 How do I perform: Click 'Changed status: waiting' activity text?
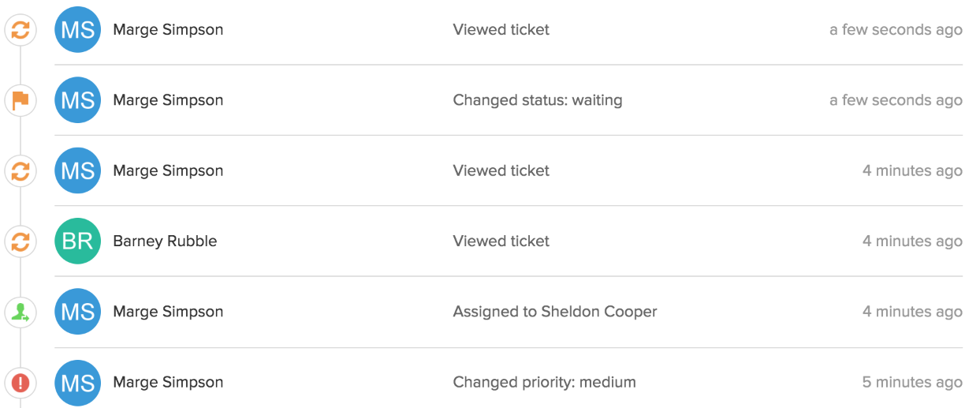pyautogui.click(x=538, y=100)
